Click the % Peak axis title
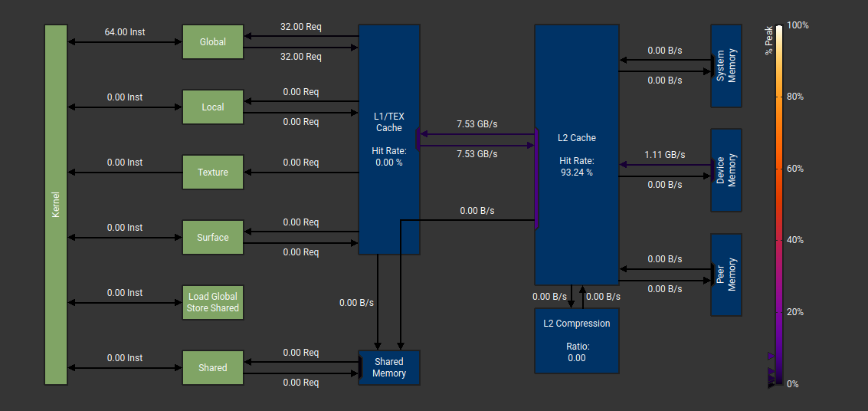 point(769,40)
